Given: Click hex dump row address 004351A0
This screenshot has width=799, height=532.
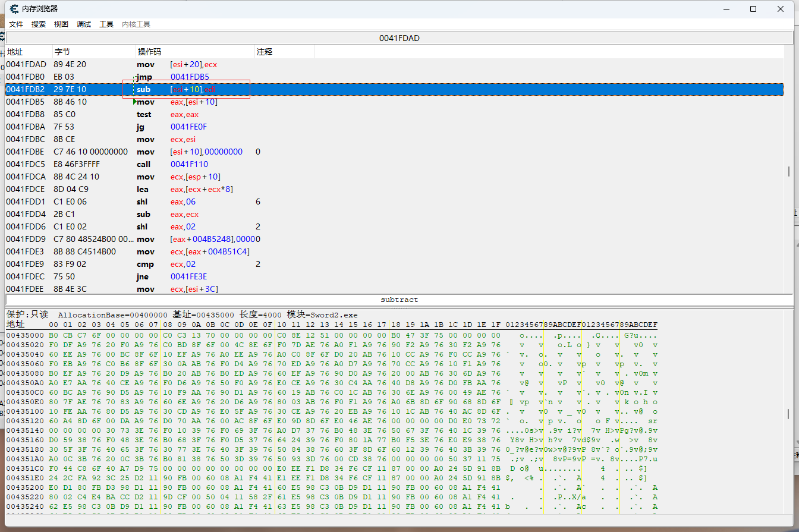Looking at the screenshot, I should pyautogui.click(x=26, y=459).
